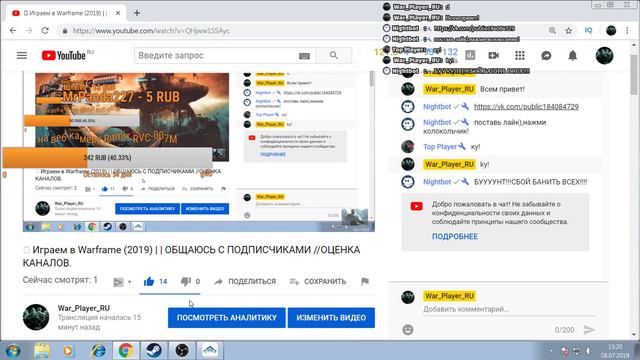
Task: Click the on-screen keyboard icon in search box
Action: 304,56
